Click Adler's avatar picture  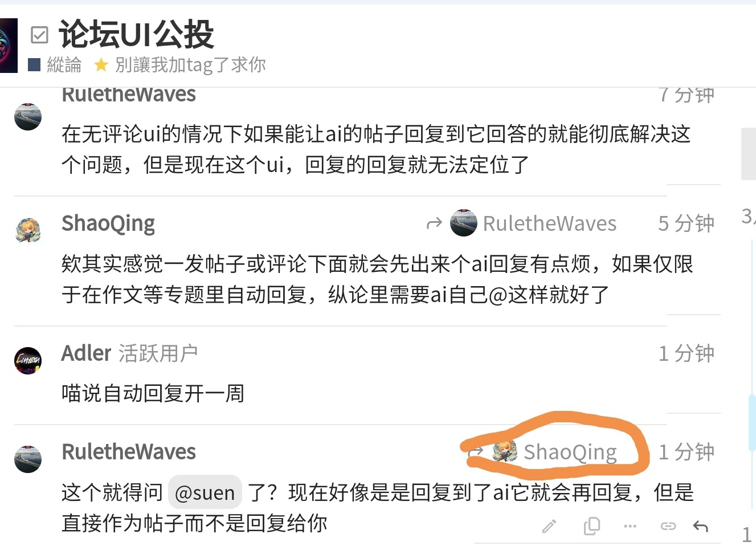click(28, 361)
